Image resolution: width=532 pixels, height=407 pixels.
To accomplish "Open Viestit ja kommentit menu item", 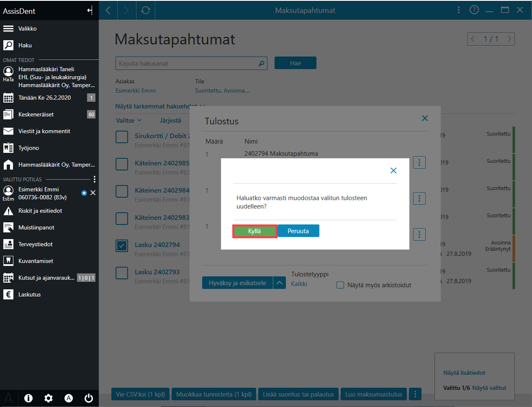I will coord(44,131).
